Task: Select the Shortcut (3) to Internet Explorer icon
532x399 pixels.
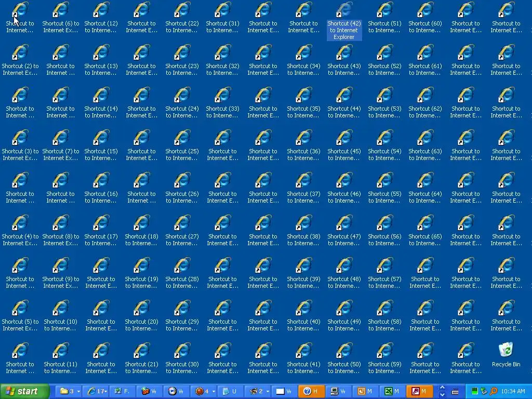Action: click(x=20, y=145)
